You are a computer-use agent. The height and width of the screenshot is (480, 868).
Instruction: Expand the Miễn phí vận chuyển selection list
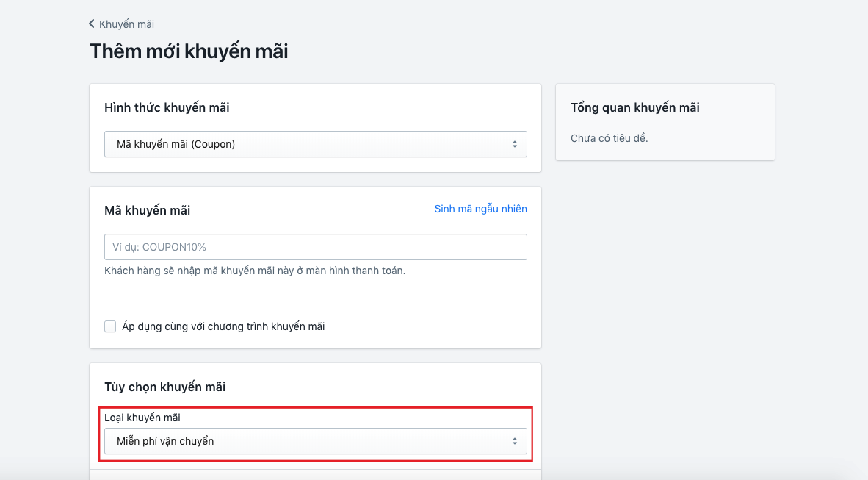point(315,441)
